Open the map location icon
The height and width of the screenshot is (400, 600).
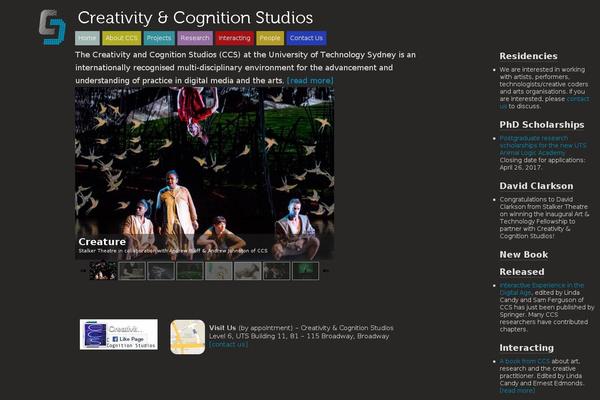(188, 337)
